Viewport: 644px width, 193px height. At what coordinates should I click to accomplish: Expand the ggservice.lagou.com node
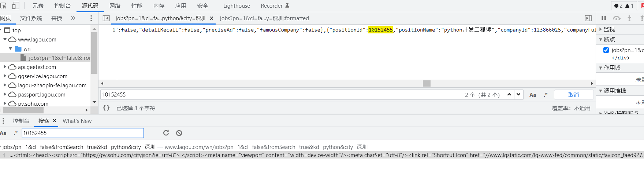(x=5, y=76)
